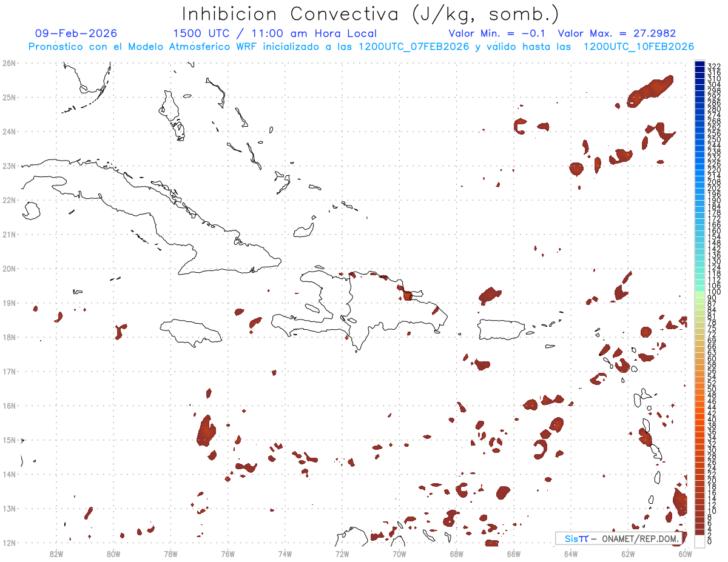728x562 pixels.
Task: Click the title "Inhibicion Convectiva (J/kg, somb.)"
Action: 370,14
